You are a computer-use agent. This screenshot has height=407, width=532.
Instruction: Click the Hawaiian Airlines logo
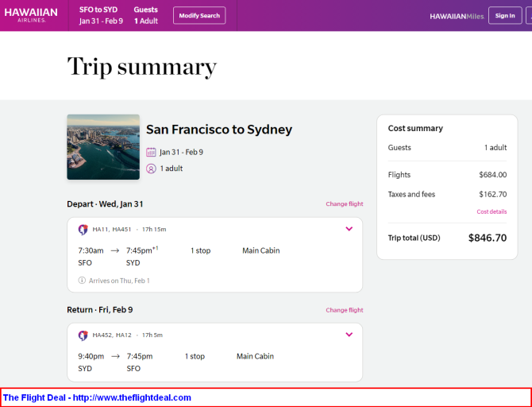(31, 15)
